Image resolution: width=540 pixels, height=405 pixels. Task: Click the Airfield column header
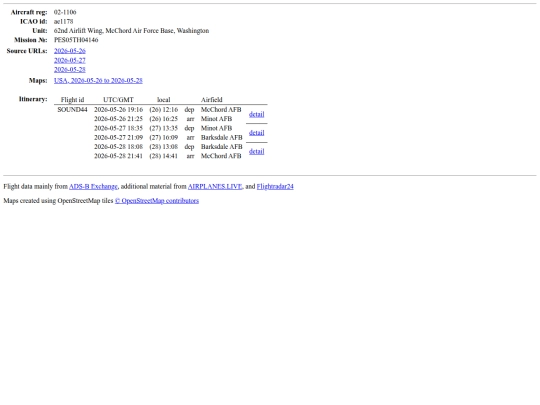[212, 100]
